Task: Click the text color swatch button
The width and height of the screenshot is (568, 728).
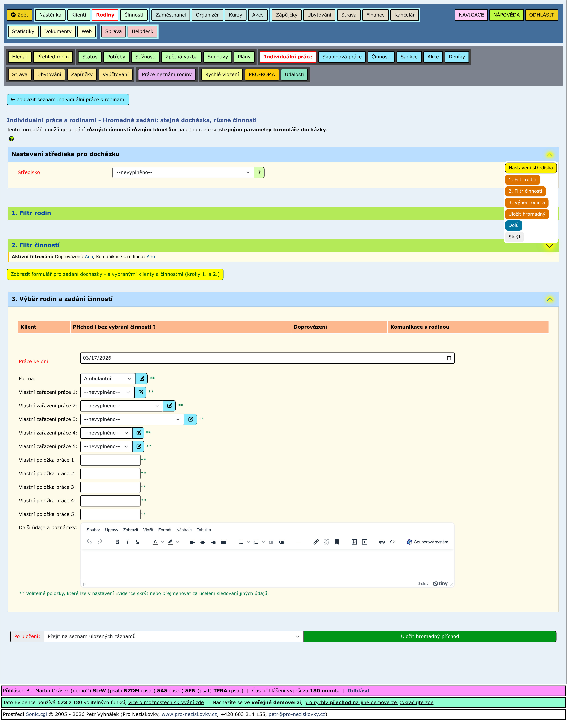Action: [155, 542]
